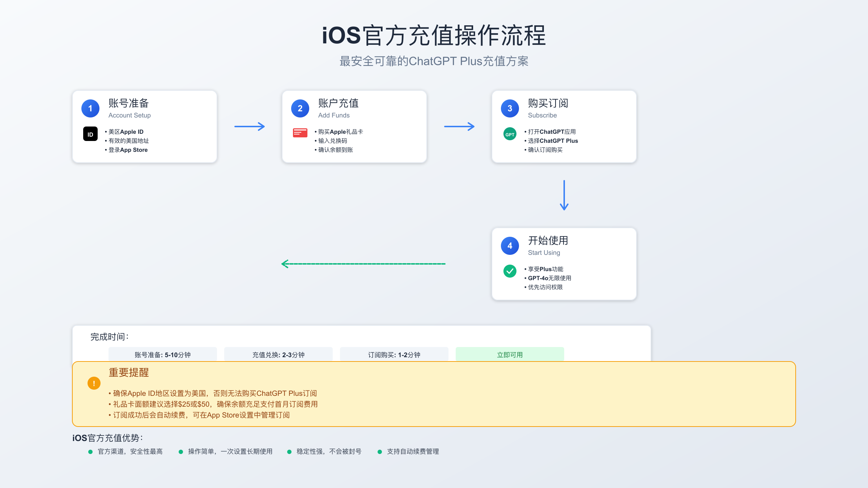Click the green checkmark icon in Start Using
The height and width of the screenshot is (488, 868).
(510, 271)
